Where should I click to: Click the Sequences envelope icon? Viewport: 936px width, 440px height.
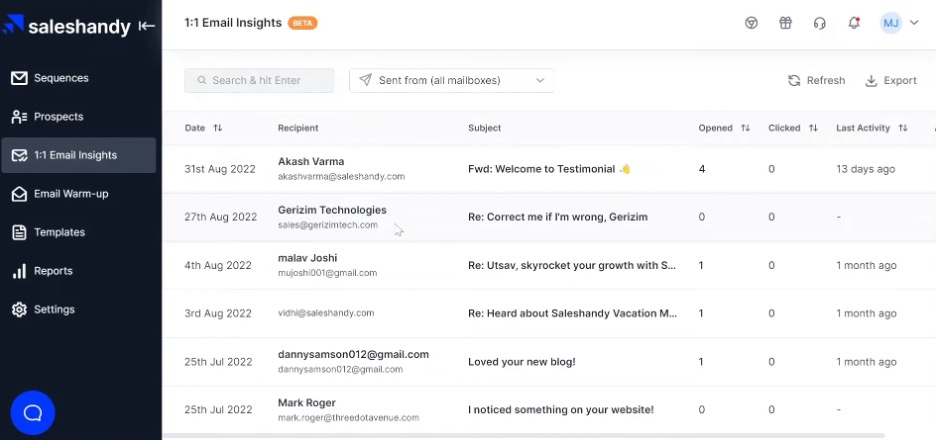click(x=19, y=78)
